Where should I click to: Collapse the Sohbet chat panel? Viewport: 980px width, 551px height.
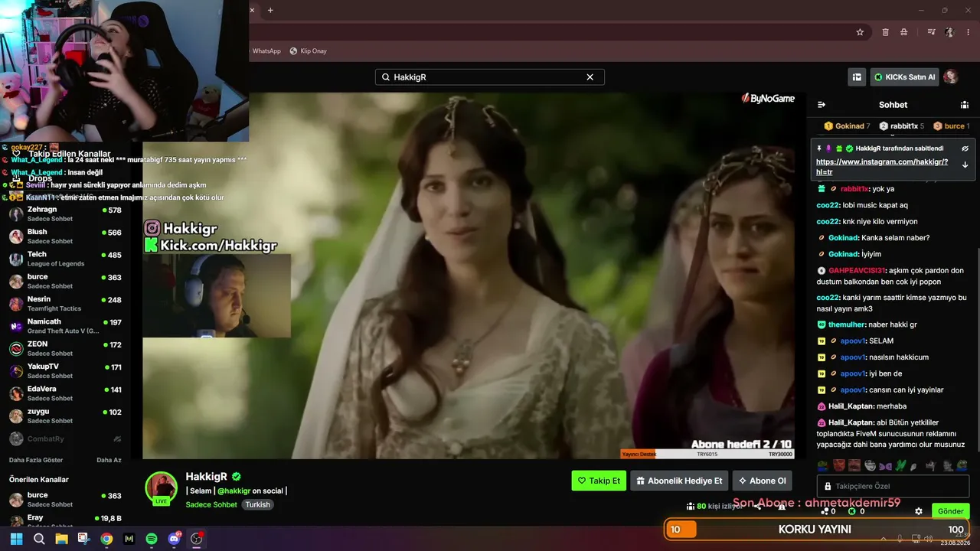tap(822, 105)
